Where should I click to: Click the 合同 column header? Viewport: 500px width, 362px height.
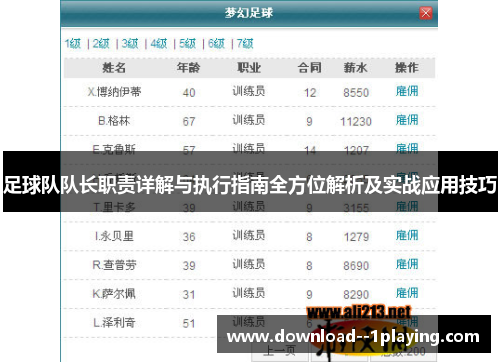[310, 68]
